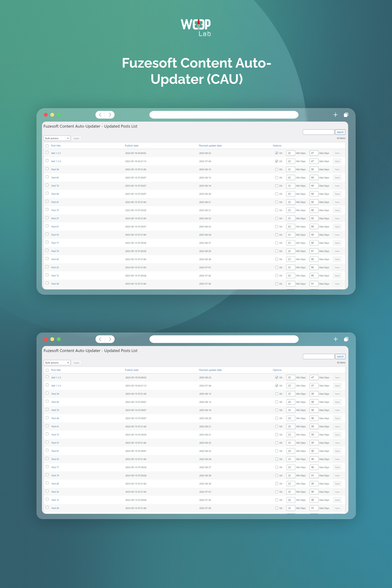This screenshot has width=392, height=588.
Task: Save Post 41 row in top window
Action: (x=337, y=202)
